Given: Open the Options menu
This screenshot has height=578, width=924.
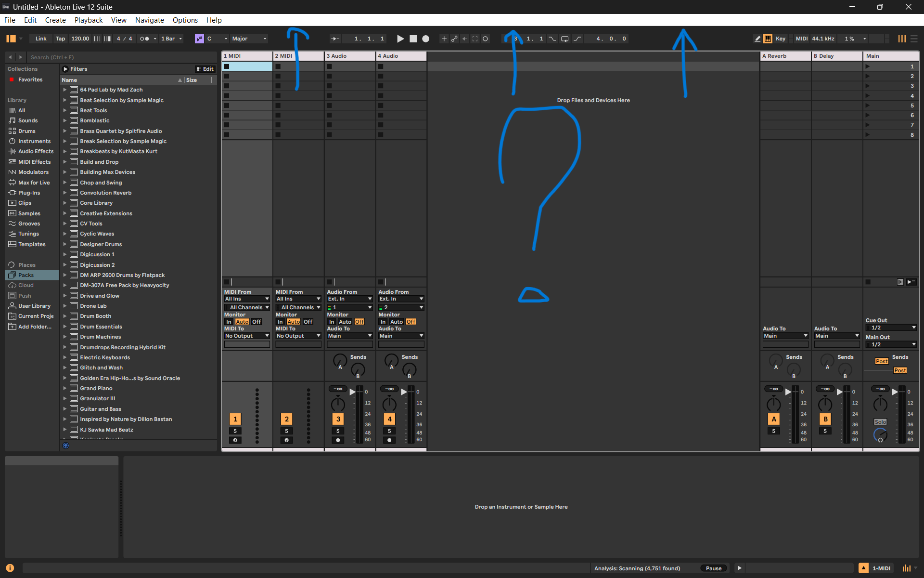Looking at the screenshot, I should pyautogui.click(x=185, y=20).
